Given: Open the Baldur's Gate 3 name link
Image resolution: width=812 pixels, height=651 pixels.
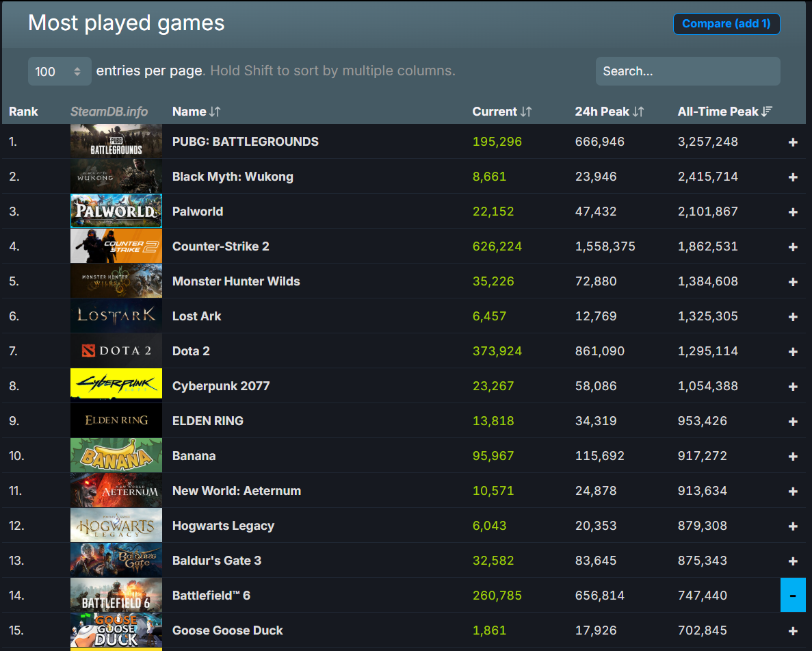Looking at the screenshot, I should [x=216, y=560].
